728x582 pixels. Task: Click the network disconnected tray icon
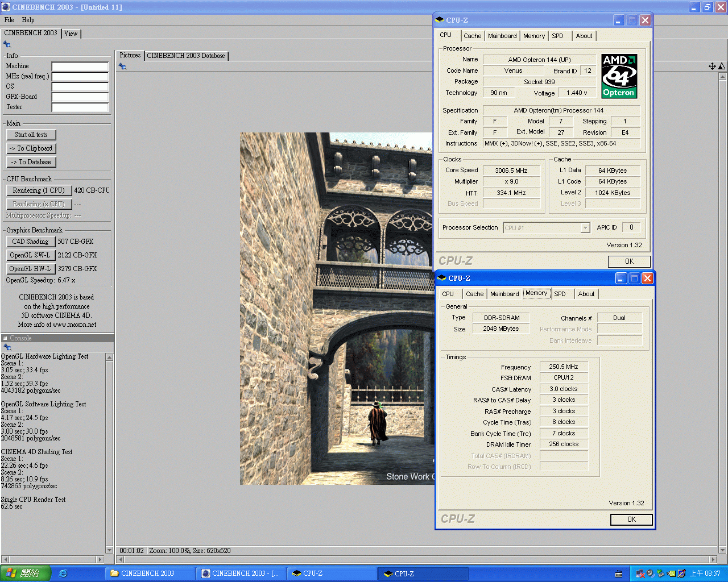[640, 573]
